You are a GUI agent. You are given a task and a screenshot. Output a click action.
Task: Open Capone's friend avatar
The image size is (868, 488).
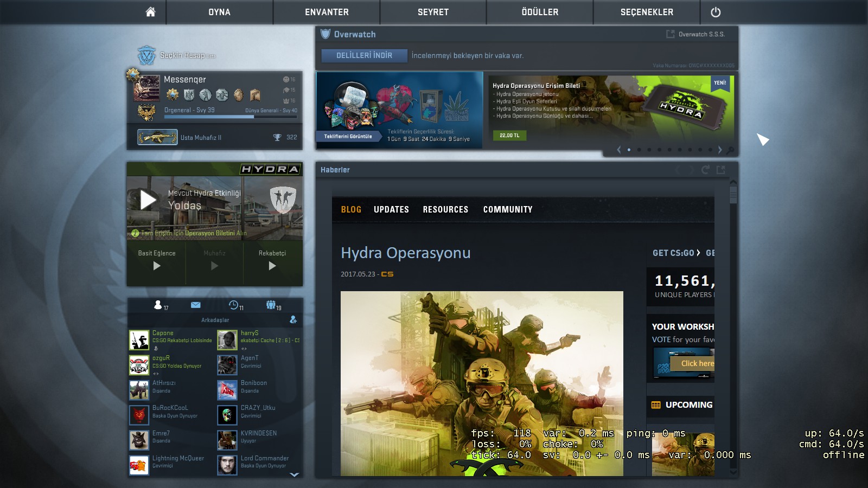139,340
